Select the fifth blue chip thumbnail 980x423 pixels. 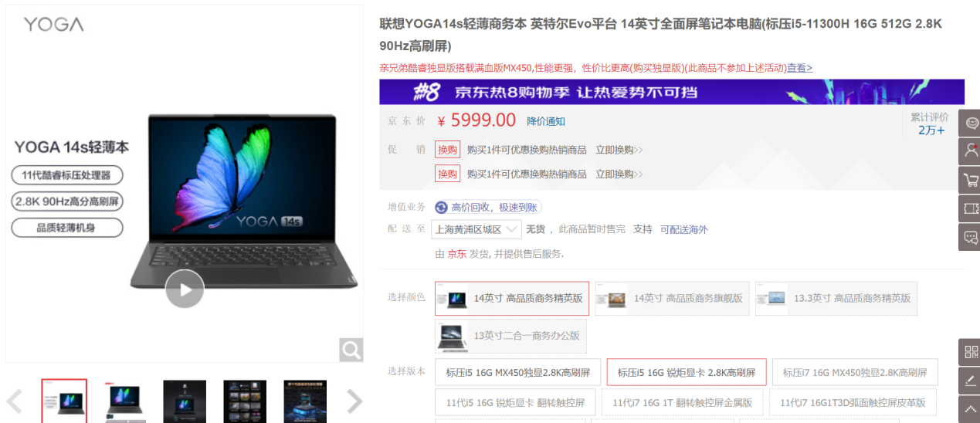pyautogui.click(x=305, y=401)
